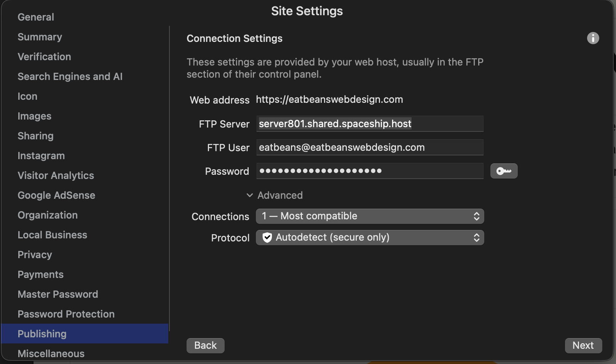Open the Protocol dropdown menu

point(370,238)
